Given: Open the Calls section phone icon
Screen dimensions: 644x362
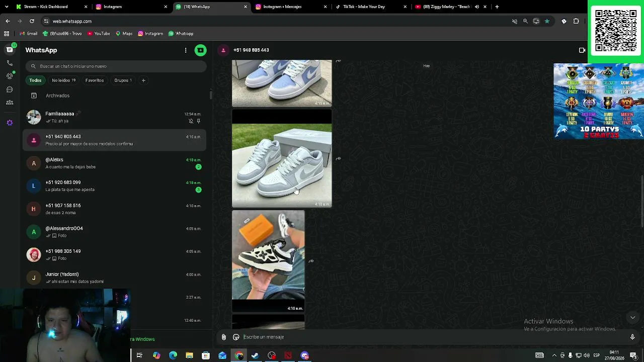Looking at the screenshot, I should click(x=10, y=63).
